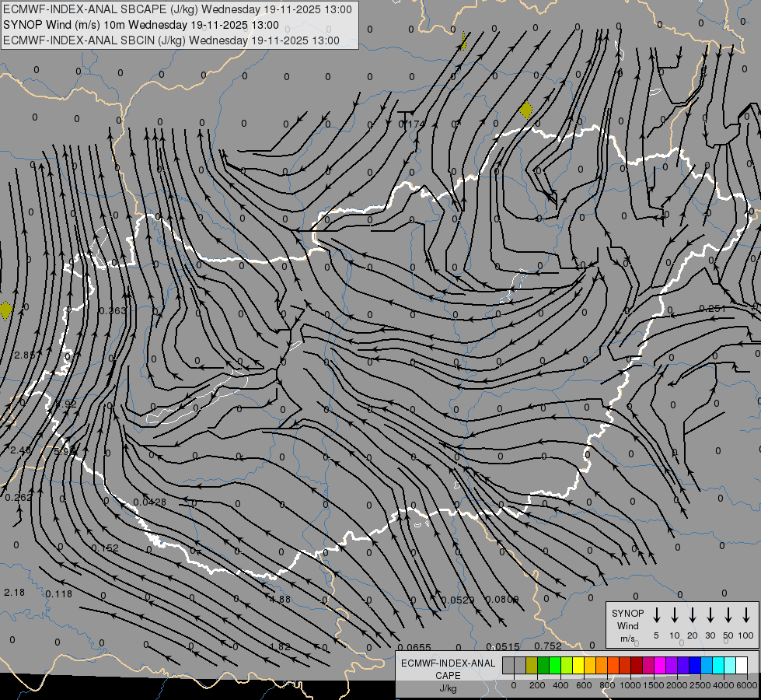Click the 'CAPE' label in the color legend
The height and width of the screenshot is (700, 761).
coord(448,676)
